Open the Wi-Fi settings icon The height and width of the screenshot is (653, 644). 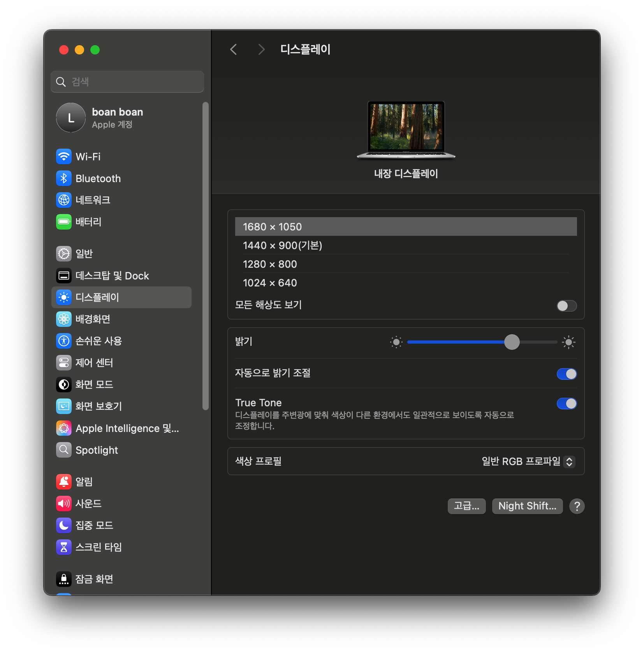click(64, 157)
